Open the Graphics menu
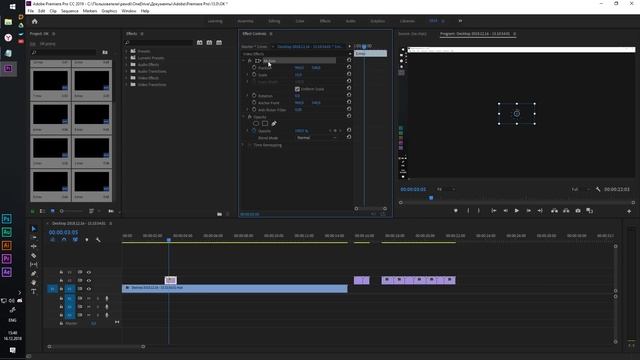 pos(109,11)
